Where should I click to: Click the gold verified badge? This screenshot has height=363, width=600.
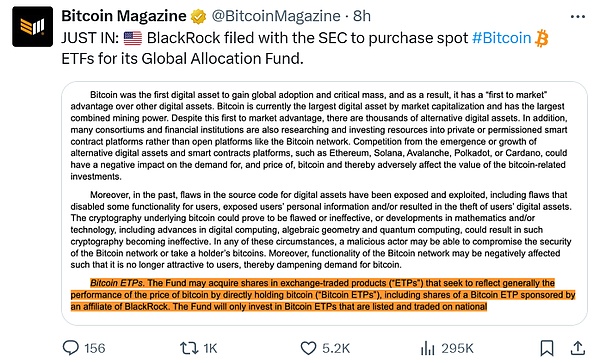pyautogui.click(x=199, y=16)
